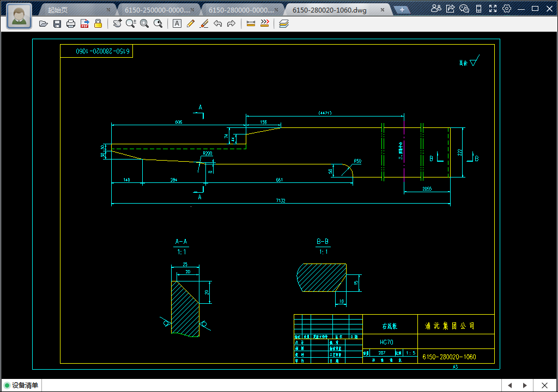The width and height of the screenshot is (558, 392).
Task: Open the layers manager
Action: click(x=284, y=23)
